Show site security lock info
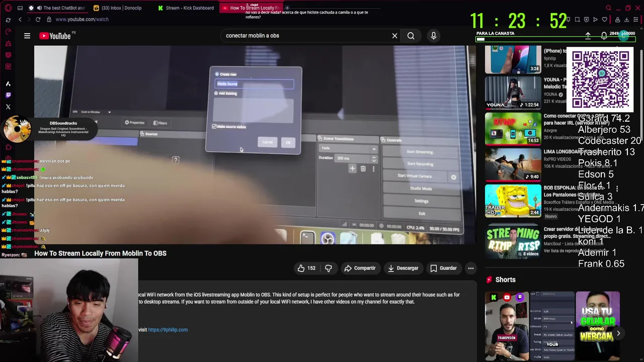The width and height of the screenshot is (644, 362). pos(49,19)
